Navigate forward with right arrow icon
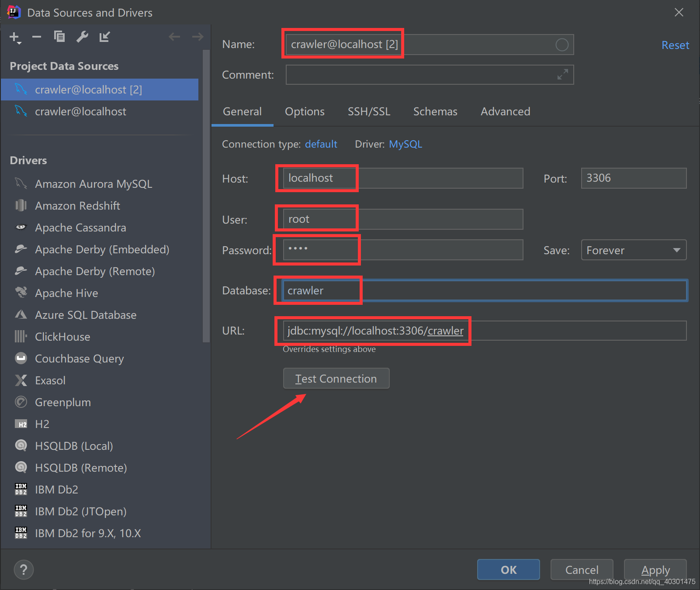 (x=198, y=37)
